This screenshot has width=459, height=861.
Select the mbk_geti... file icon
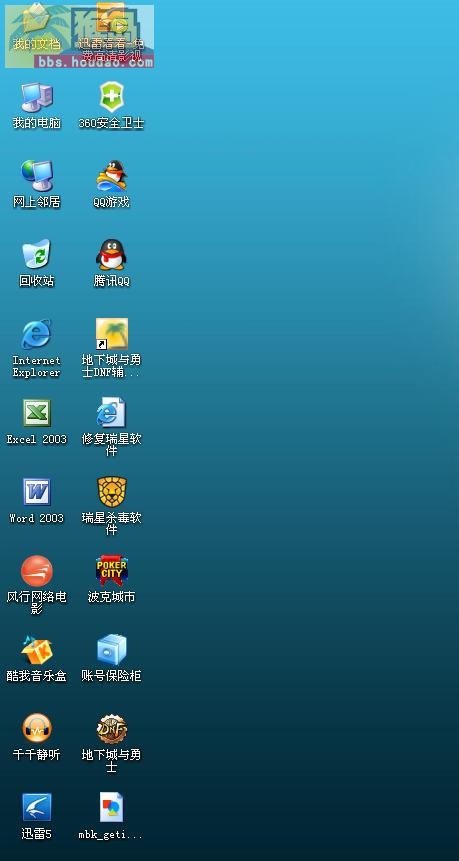[x=111, y=807]
